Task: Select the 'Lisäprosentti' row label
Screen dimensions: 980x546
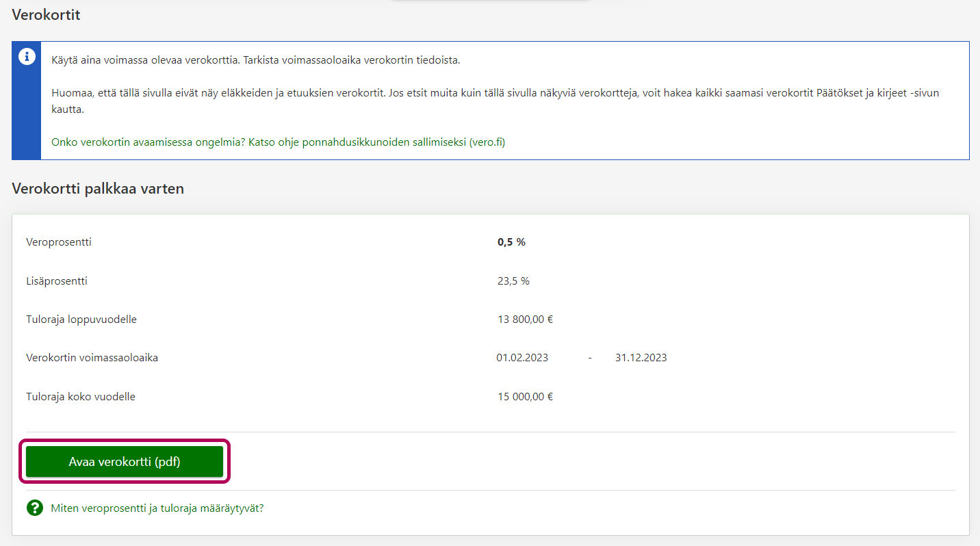Action: point(56,281)
